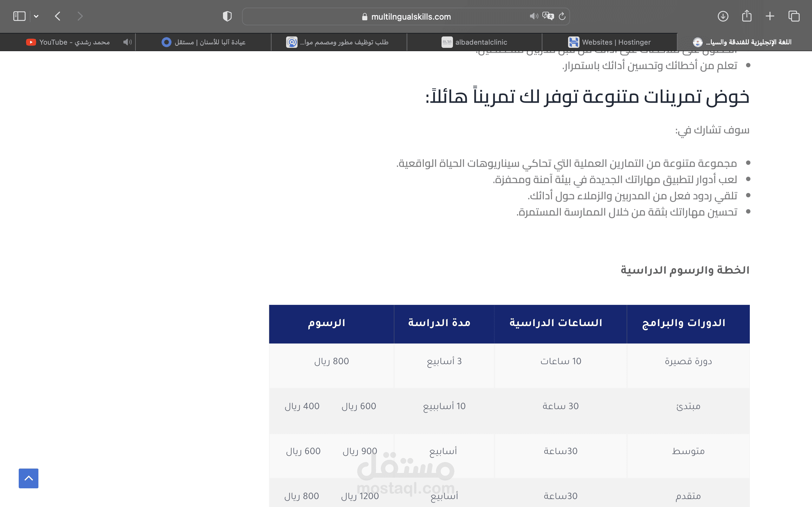
Task: Click the forward navigation arrow
Action: [x=80, y=16]
